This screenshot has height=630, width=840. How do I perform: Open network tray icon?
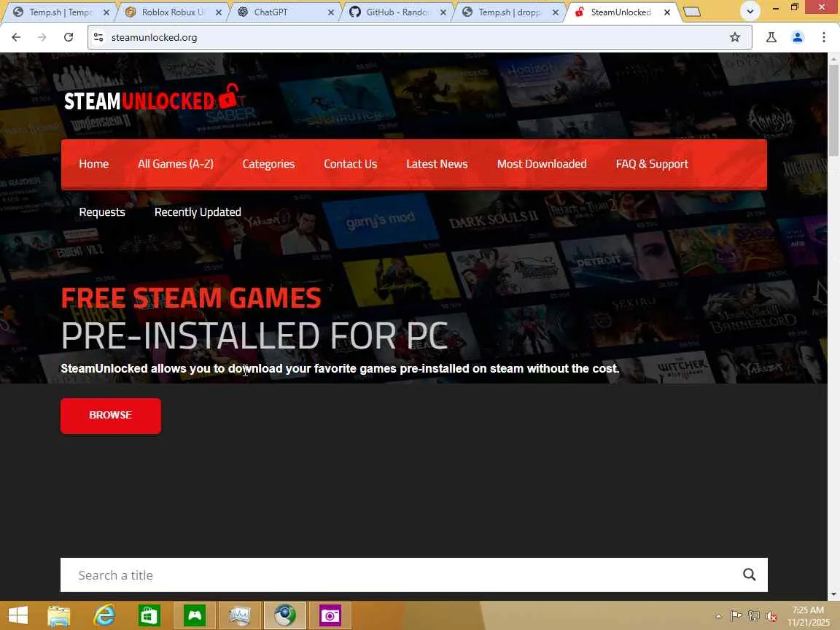(x=754, y=615)
